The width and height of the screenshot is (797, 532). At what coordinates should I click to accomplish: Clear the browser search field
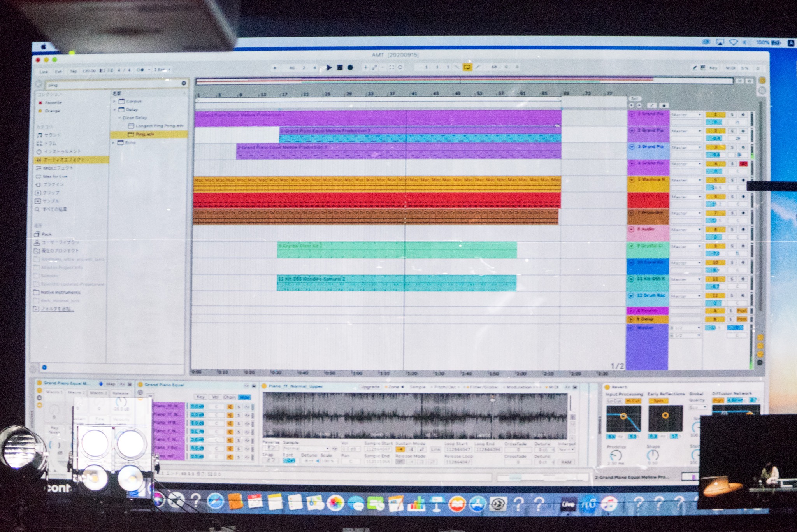[x=184, y=83]
